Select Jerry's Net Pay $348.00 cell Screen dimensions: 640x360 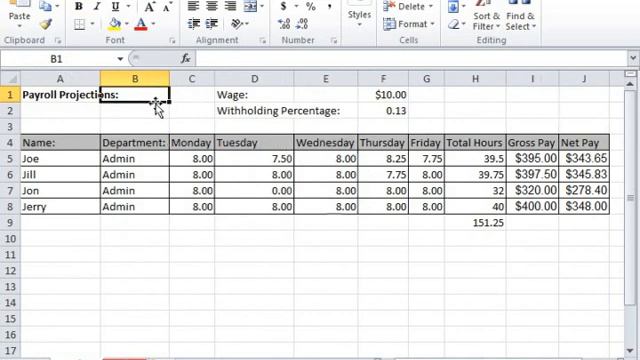(x=584, y=207)
